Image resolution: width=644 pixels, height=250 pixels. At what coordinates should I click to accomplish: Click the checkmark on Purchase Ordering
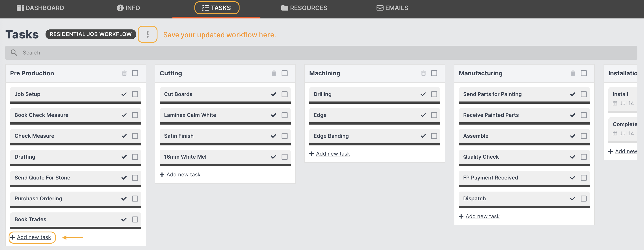coord(124,199)
